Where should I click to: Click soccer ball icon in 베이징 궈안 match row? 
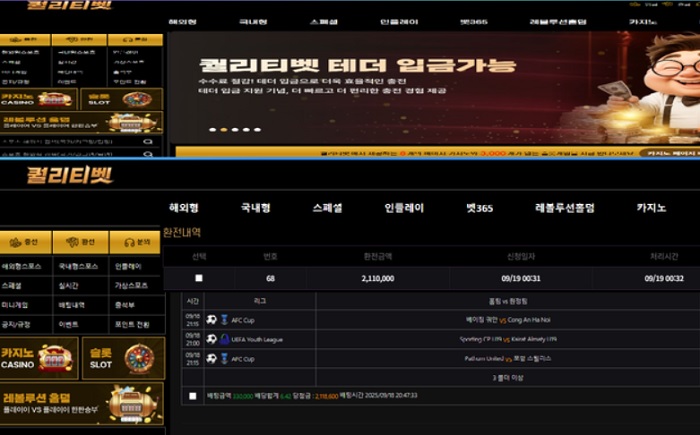(212, 320)
